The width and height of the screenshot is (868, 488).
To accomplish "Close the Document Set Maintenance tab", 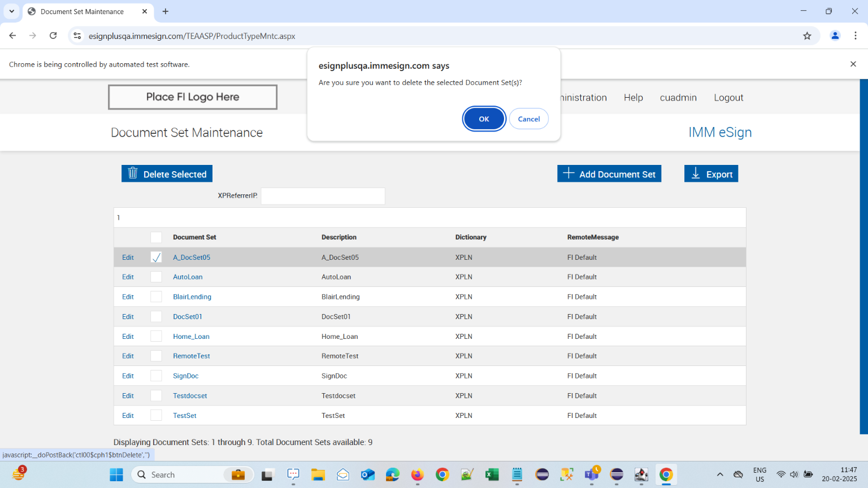I will (x=145, y=11).
